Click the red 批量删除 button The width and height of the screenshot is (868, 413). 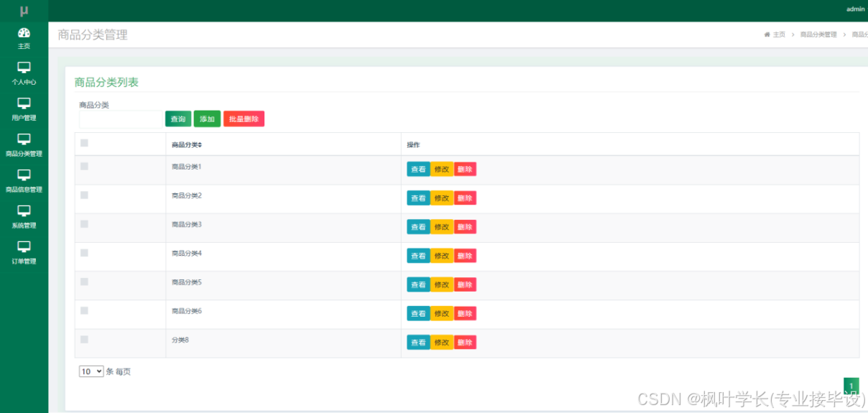point(244,119)
